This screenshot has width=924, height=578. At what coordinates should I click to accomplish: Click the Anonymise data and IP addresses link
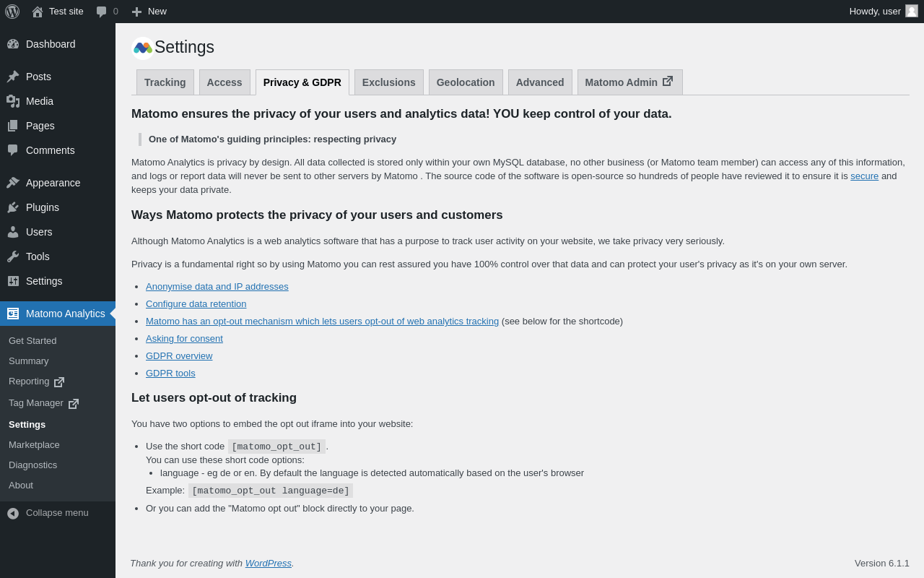point(217,287)
